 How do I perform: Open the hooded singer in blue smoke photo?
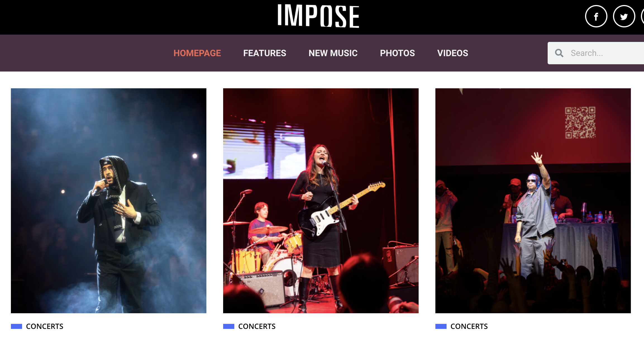point(109,201)
